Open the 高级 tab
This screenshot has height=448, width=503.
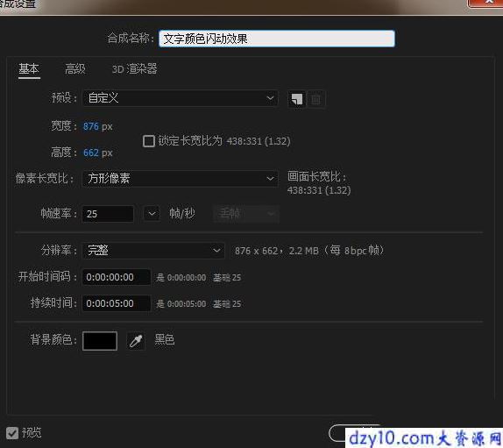[75, 68]
